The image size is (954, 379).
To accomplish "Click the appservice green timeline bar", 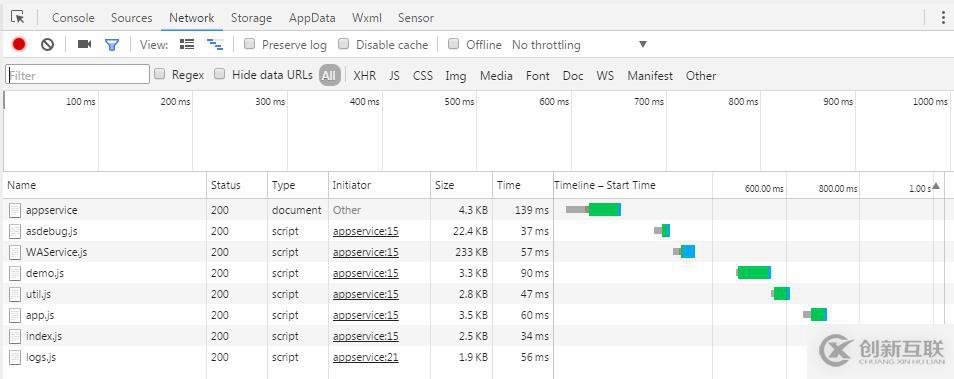I will click(604, 209).
